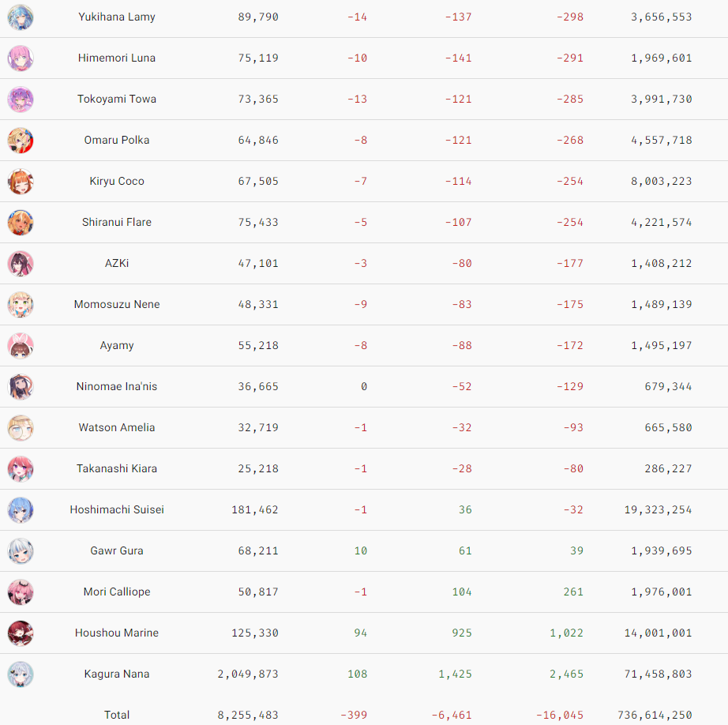The width and height of the screenshot is (728, 725).
Task: Click Kiryu Coco's avatar icon
Action: tap(21, 182)
